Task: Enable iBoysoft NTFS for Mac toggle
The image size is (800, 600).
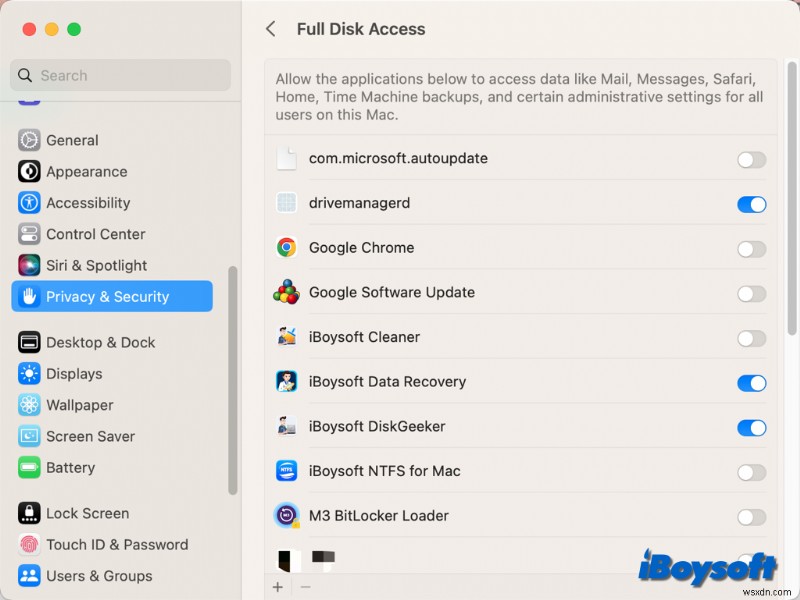Action: 752,472
